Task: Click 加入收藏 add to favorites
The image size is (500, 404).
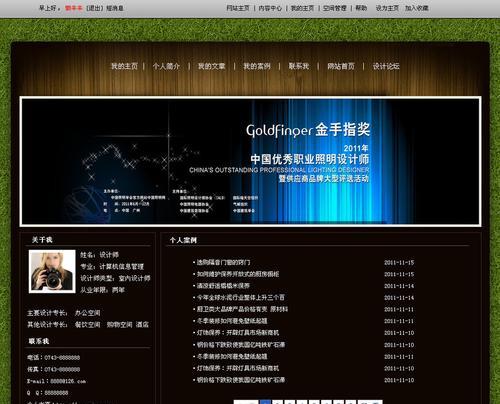Action: [417, 8]
